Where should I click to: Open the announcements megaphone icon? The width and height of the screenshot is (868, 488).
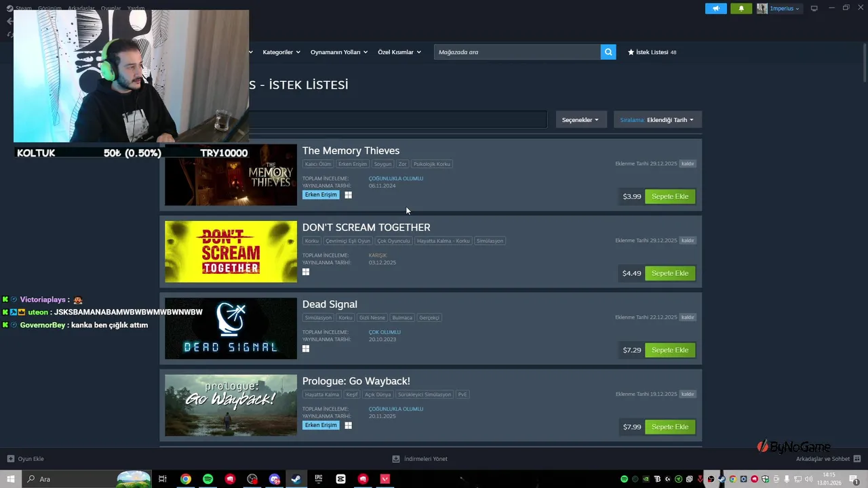click(x=715, y=9)
